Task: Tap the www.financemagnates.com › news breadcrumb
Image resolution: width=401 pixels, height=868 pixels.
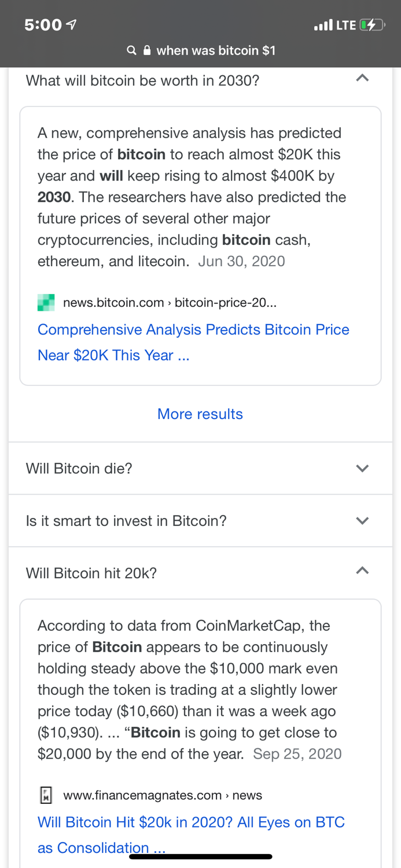Action: pyautogui.click(x=163, y=795)
